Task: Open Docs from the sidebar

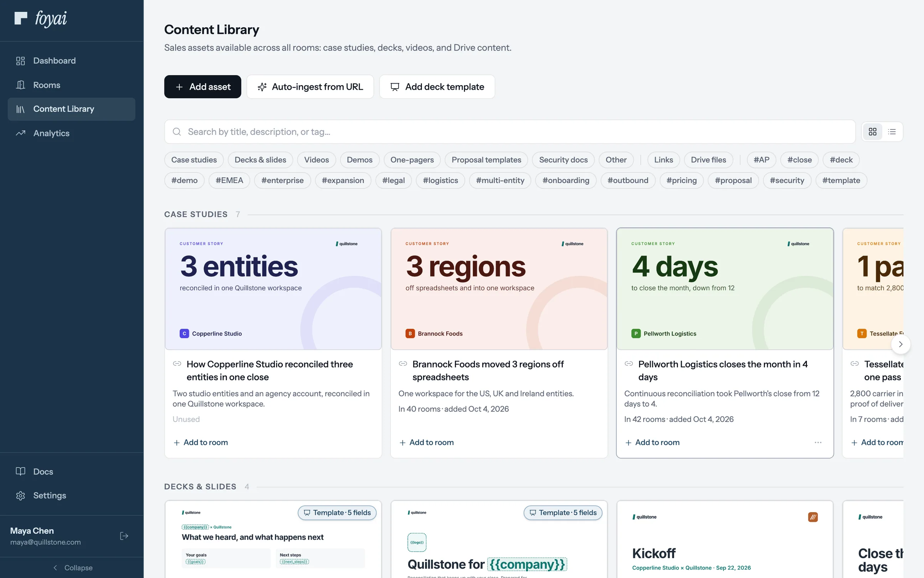Action: [x=72, y=471]
